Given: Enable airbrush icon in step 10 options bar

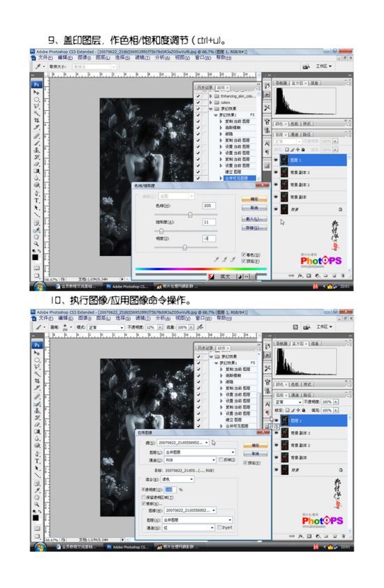Looking at the screenshot, I should pos(200,327).
